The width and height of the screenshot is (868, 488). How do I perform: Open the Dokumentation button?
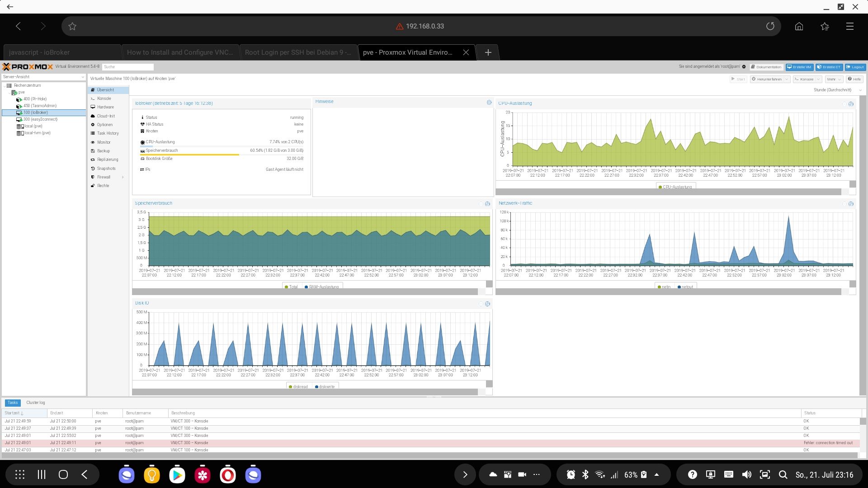(x=766, y=67)
